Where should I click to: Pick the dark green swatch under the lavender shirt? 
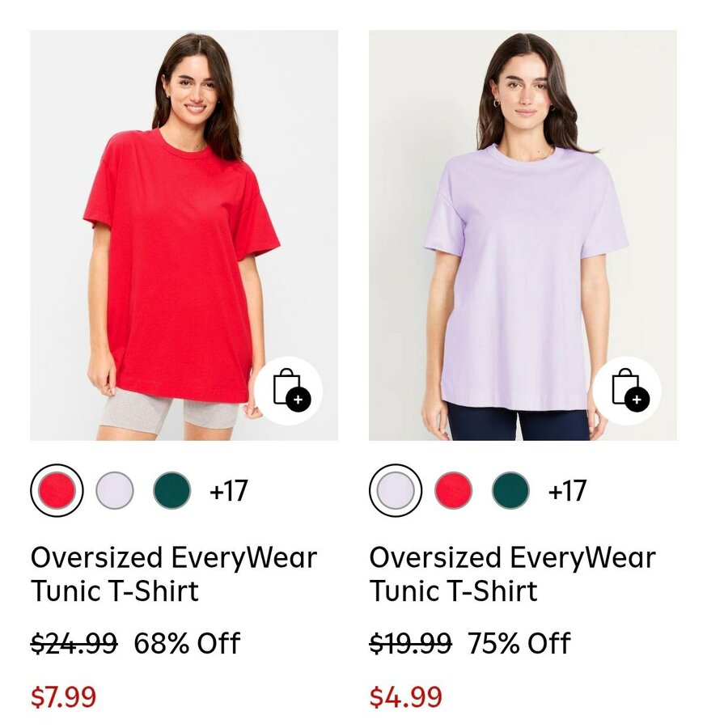click(x=510, y=490)
